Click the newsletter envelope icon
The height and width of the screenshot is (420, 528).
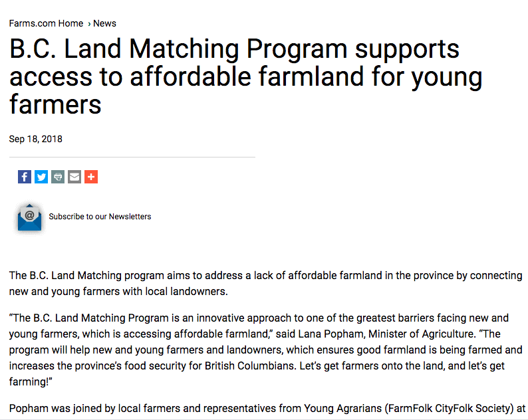[29, 217]
